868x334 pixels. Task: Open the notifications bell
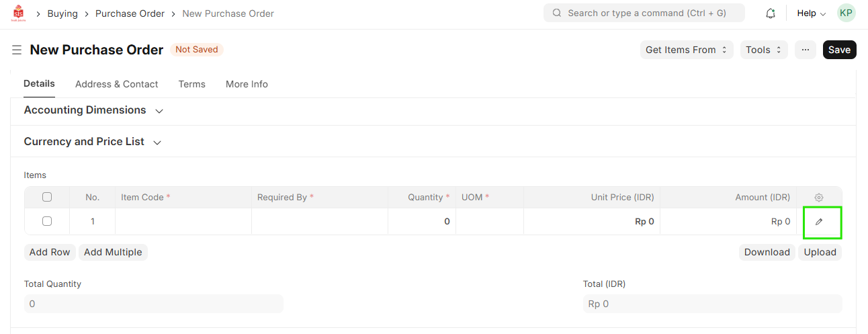(771, 13)
